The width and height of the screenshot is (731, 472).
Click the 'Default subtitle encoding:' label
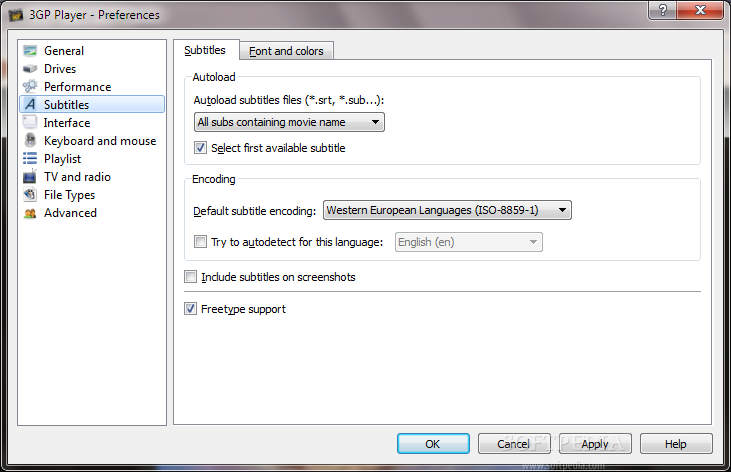click(255, 211)
